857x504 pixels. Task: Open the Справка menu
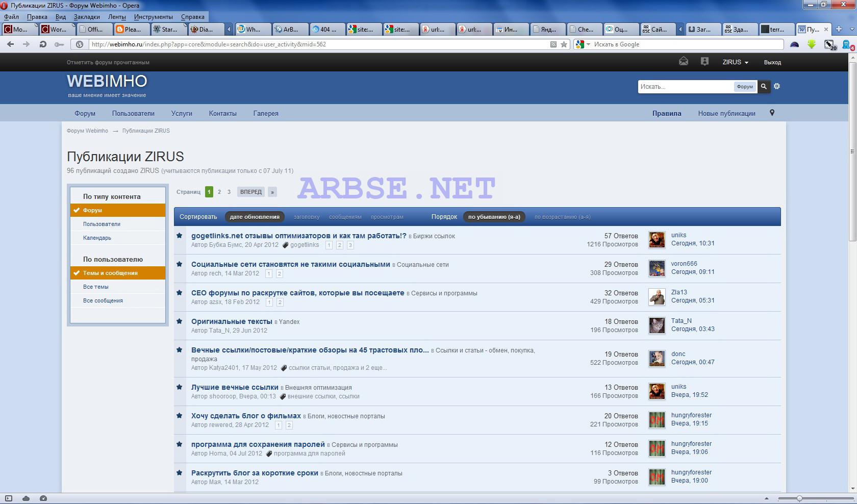coord(193,17)
